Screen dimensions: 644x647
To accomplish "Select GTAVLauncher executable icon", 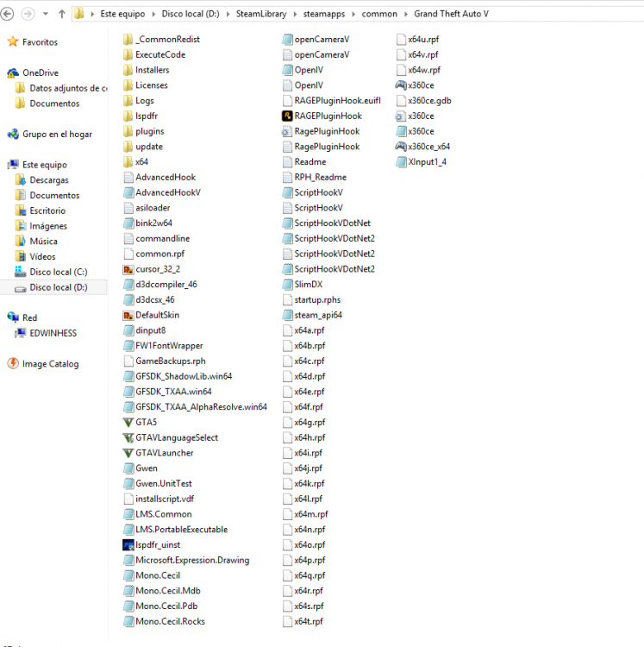I will (128, 453).
